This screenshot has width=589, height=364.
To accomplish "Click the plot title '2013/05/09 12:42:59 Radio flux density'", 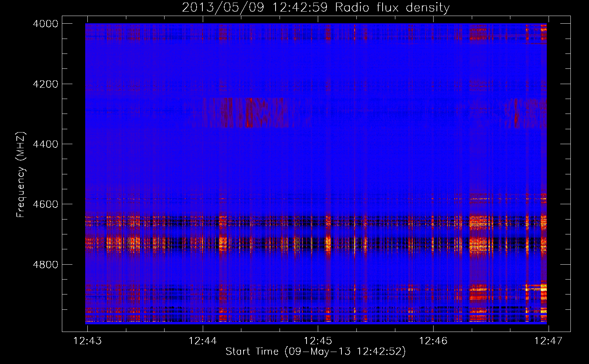I will click(316, 8).
